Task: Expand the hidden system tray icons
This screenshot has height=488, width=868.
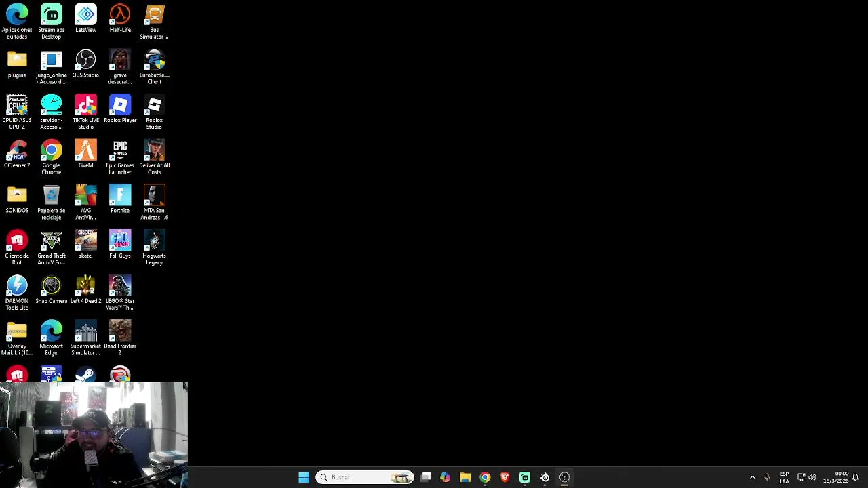Action: pos(752,477)
